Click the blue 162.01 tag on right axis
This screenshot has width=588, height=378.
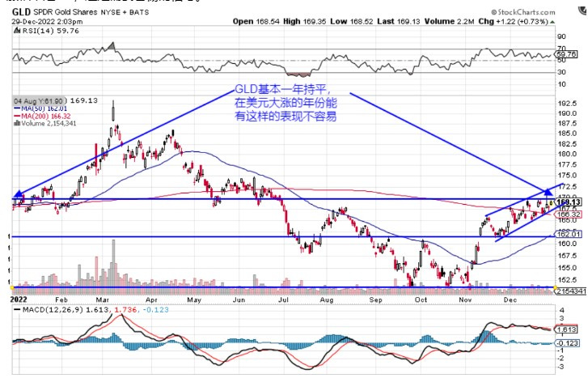pyautogui.click(x=570, y=233)
